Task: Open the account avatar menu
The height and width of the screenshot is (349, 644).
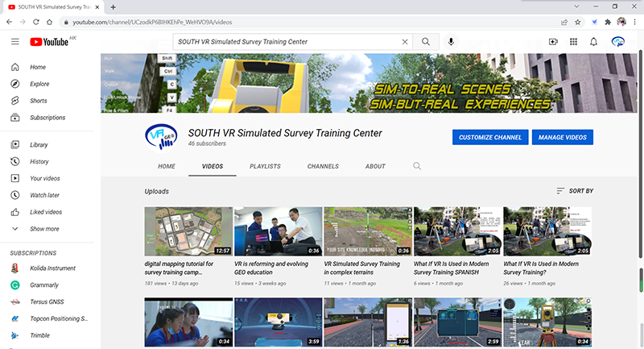Action: (x=617, y=42)
